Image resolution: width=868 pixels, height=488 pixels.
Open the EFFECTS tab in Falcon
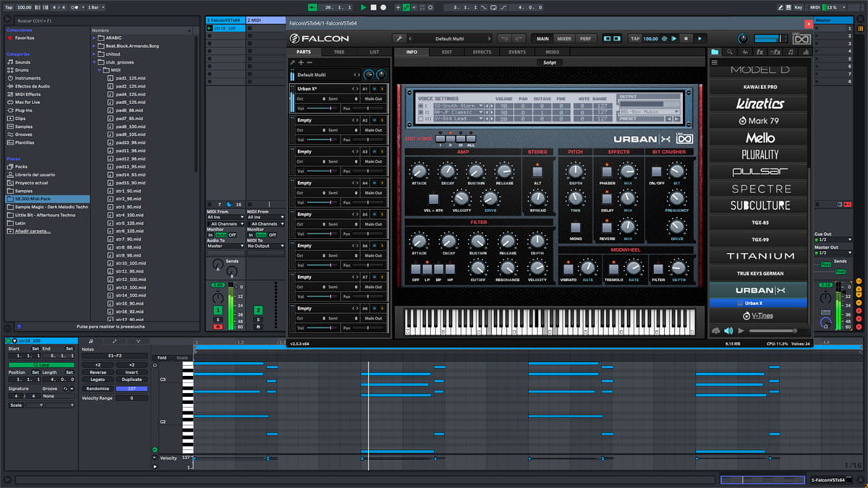coord(482,52)
